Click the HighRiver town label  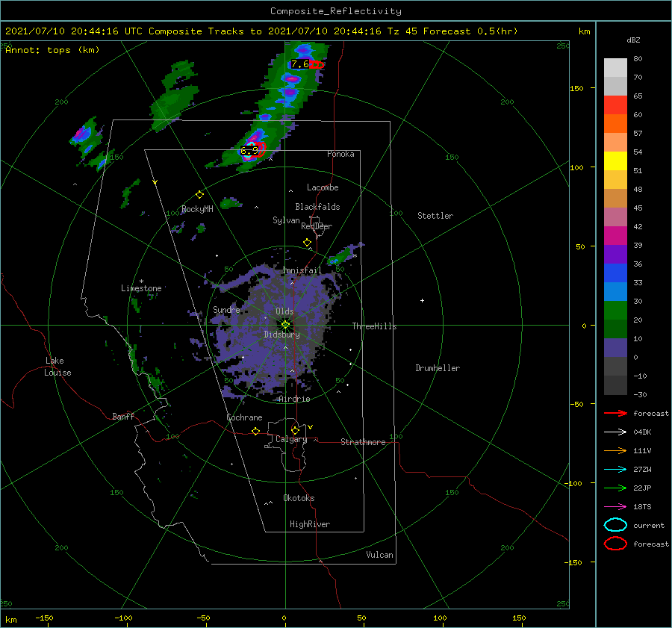(310, 524)
